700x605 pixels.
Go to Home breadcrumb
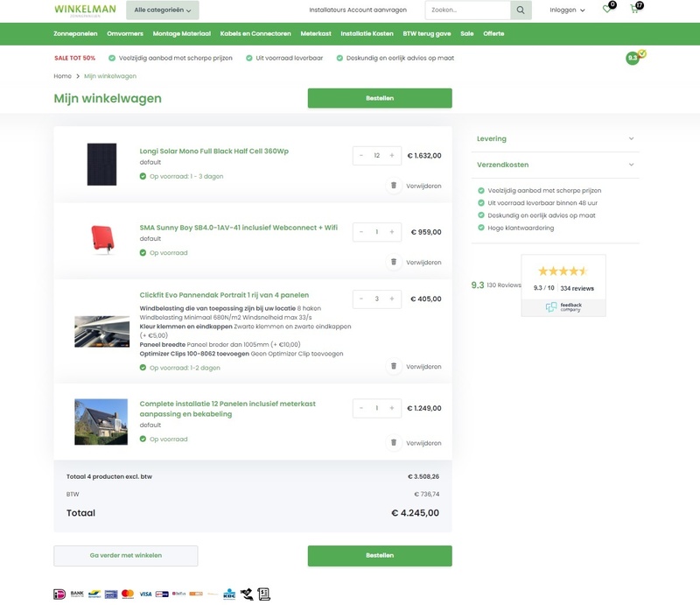[x=62, y=76]
